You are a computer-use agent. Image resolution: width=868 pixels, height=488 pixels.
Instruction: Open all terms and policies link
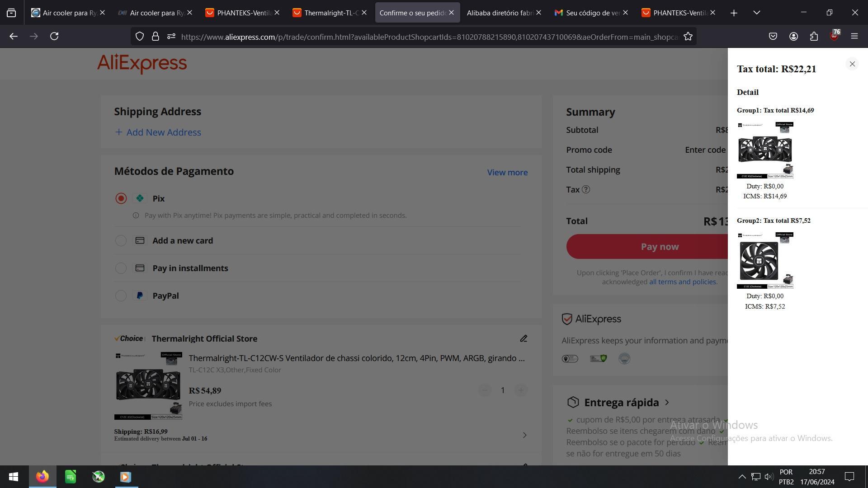point(683,282)
